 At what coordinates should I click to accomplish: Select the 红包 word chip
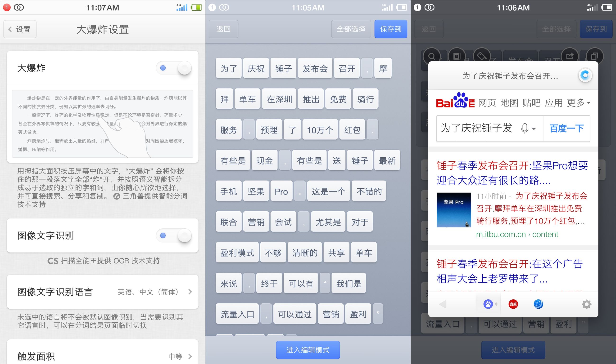352,129
